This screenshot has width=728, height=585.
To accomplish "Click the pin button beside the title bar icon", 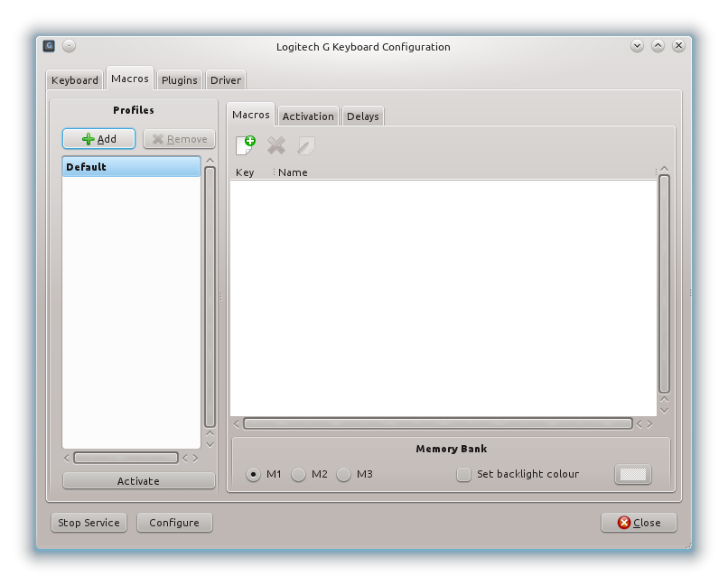I will 70,46.
